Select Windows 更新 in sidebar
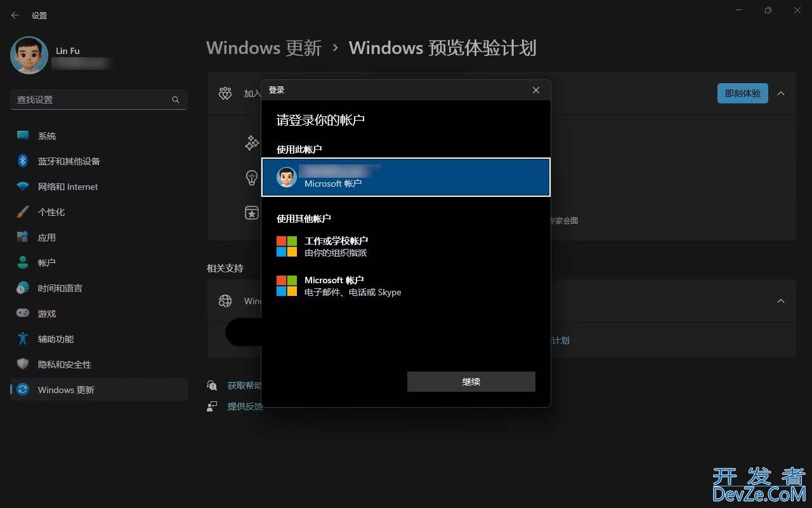This screenshot has width=812, height=508. 98,390
